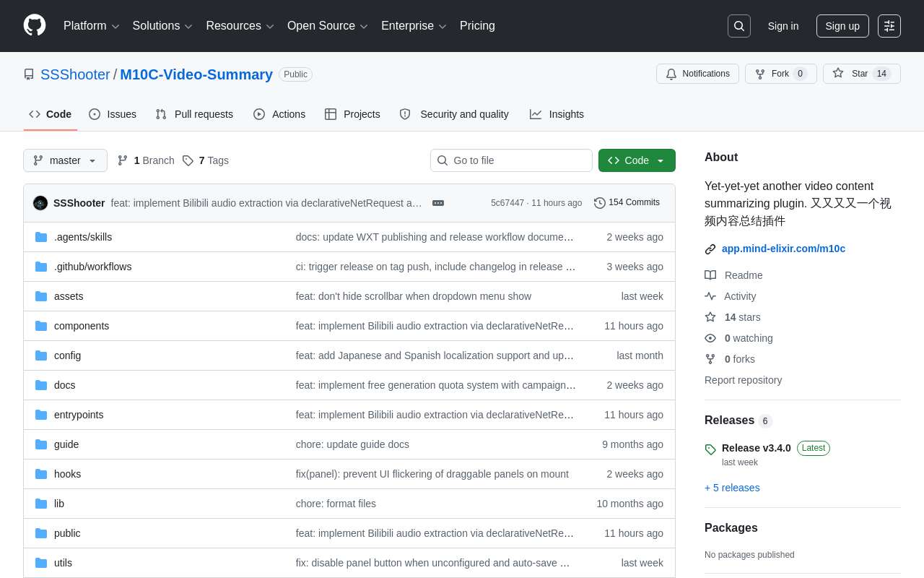Click the Readme book icon
Screen dimensions: 924x578
pyautogui.click(x=710, y=275)
